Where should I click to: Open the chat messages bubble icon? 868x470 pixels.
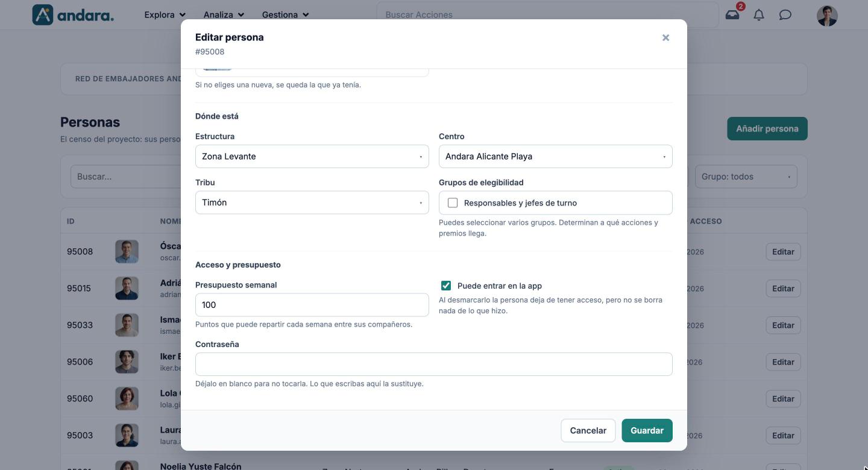(785, 14)
